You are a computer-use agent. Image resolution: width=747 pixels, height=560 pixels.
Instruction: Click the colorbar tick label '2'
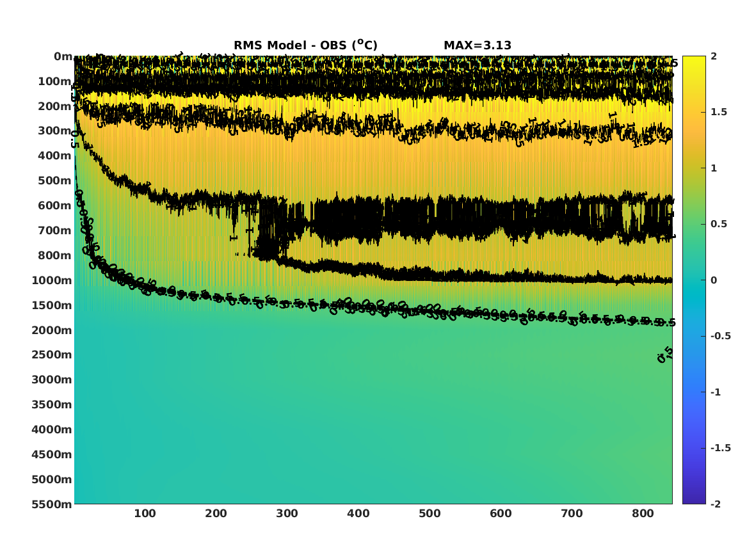(714, 56)
